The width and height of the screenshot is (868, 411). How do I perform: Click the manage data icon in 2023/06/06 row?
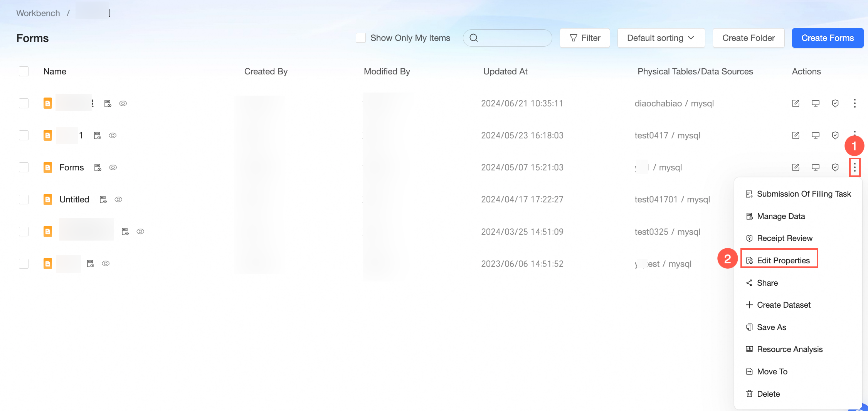point(91,263)
